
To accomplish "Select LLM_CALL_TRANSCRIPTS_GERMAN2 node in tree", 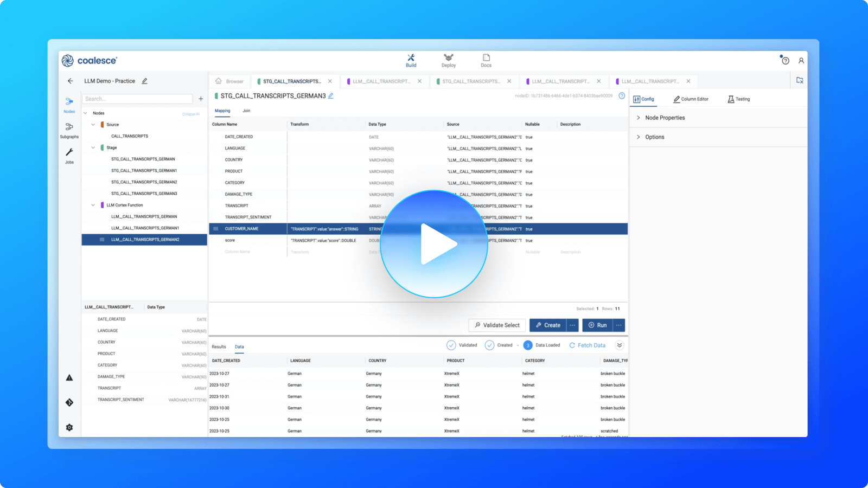I will point(144,240).
